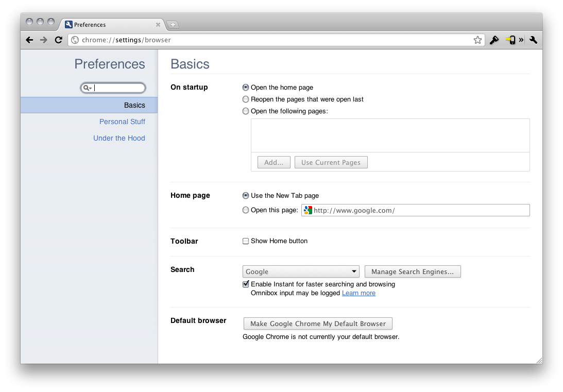
Task: Open the wrench settings menu
Action: tap(533, 40)
